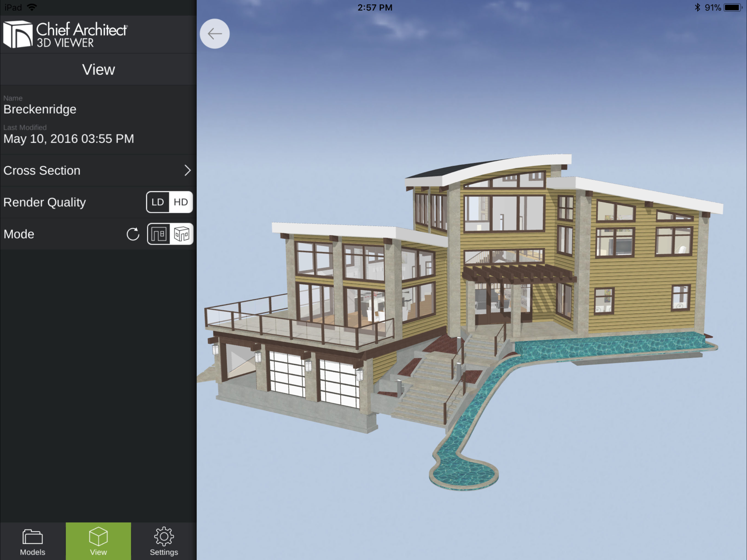Select floor plan mode icon
Viewport: 747px width, 560px height.
pyautogui.click(x=158, y=234)
